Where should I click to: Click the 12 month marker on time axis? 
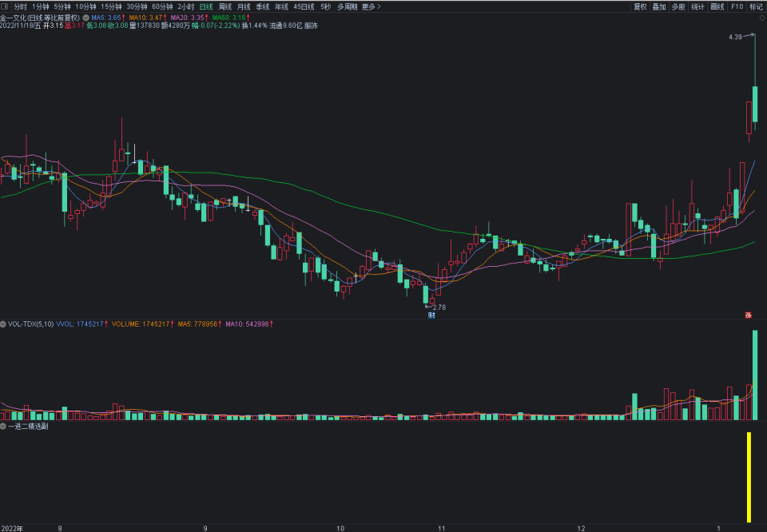581,529
